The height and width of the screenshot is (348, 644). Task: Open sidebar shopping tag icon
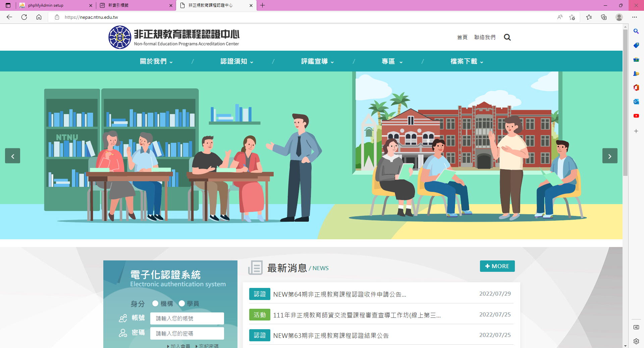636,45
